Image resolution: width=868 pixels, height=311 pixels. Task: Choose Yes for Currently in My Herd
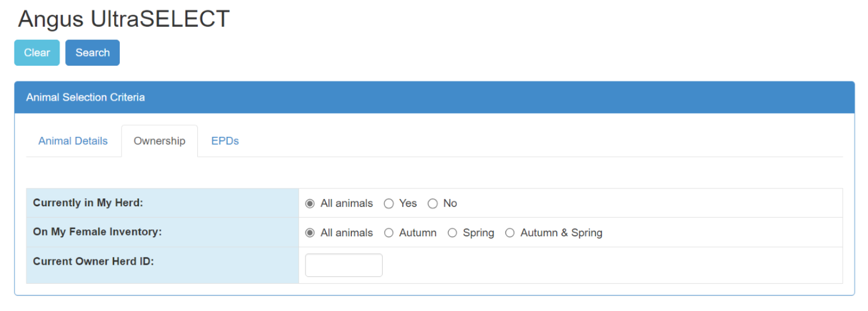(x=389, y=204)
